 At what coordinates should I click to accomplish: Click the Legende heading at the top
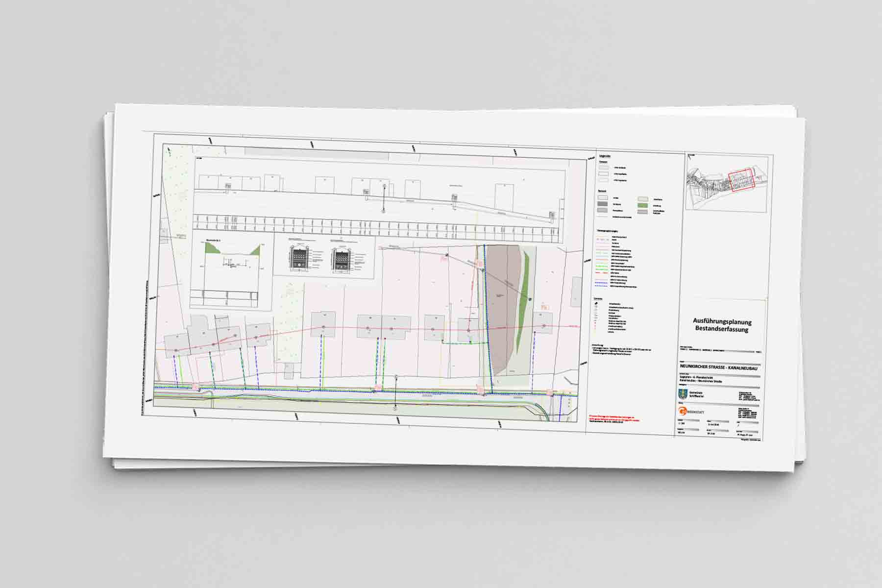point(603,155)
